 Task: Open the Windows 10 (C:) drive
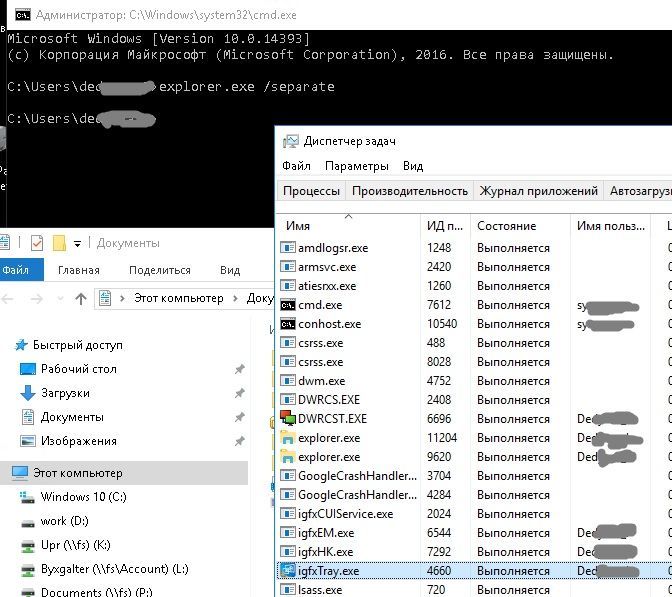click(84, 497)
